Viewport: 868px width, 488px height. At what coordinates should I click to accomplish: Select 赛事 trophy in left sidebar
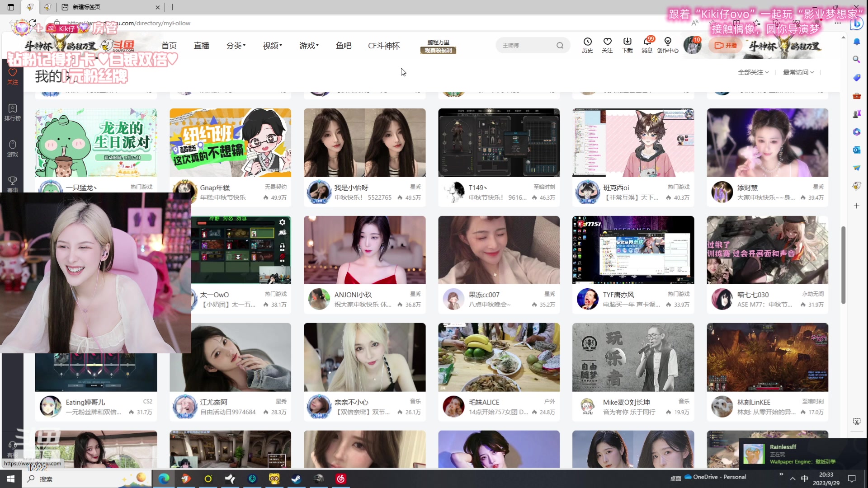12,184
